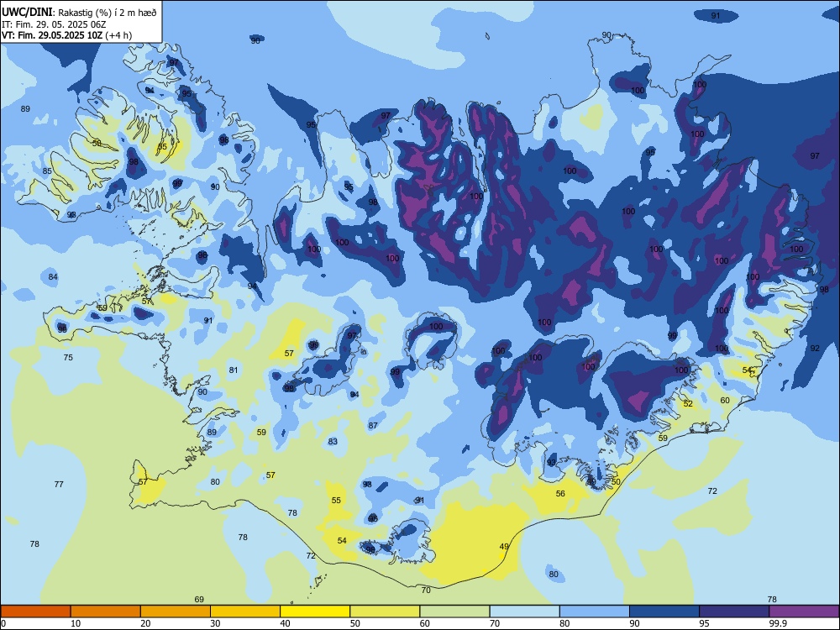Click the '81' humidity value
Viewport: 840px width, 630px height.
point(233,370)
